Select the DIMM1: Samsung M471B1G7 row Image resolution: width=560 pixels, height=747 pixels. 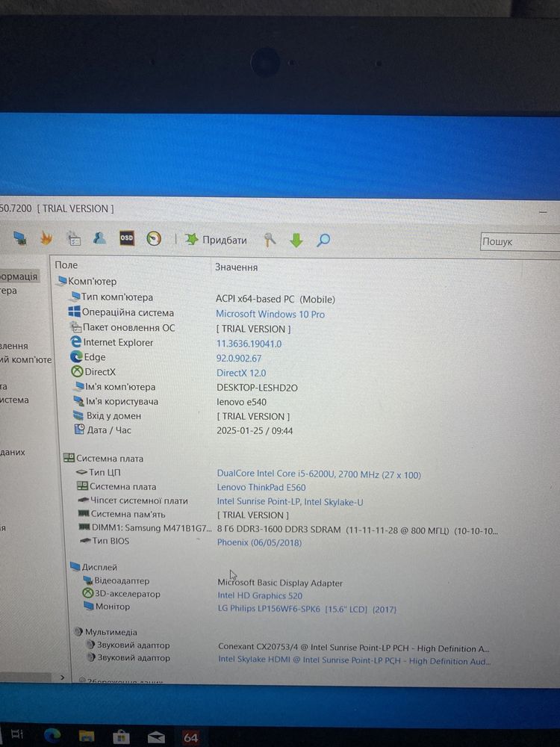(146, 528)
